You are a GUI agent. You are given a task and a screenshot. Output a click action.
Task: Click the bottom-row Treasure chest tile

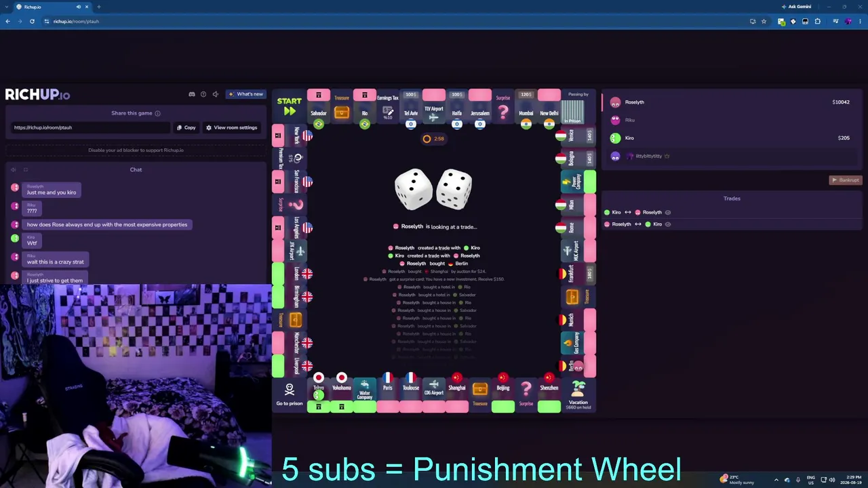(x=479, y=395)
